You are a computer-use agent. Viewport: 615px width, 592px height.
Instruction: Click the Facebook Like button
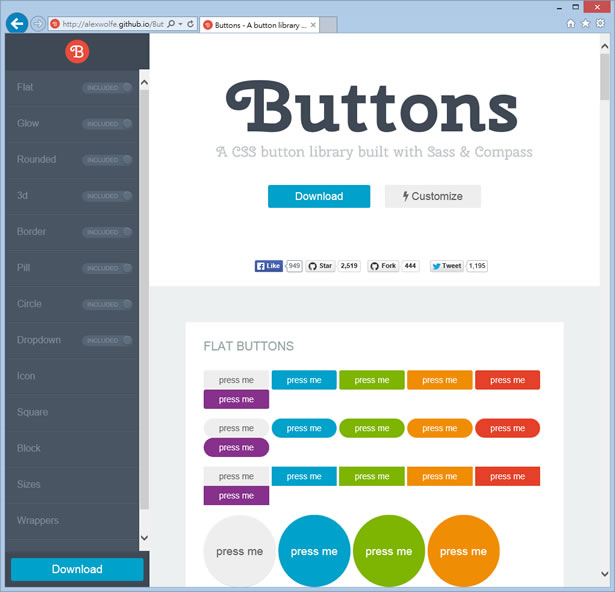pyautogui.click(x=269, y=266)
